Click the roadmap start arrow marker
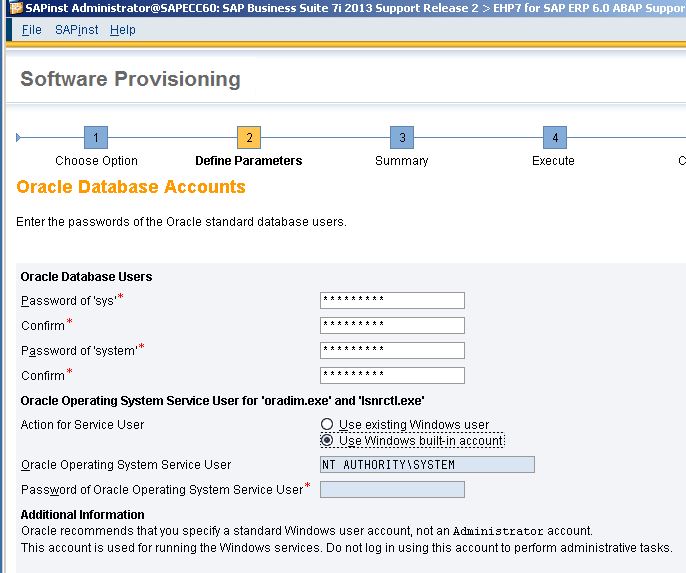Screen dimensions: 686x573 click(x=18, y=137)
